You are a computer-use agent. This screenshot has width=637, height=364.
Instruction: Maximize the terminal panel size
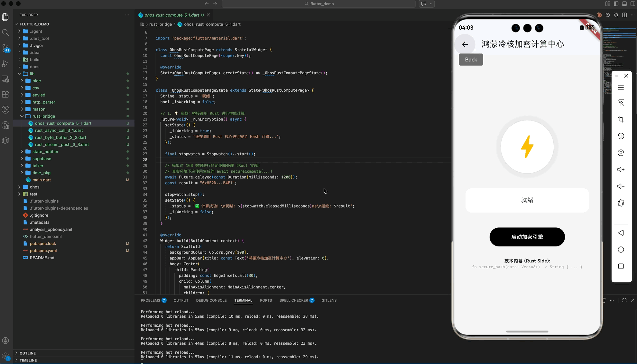pos(624,300)
